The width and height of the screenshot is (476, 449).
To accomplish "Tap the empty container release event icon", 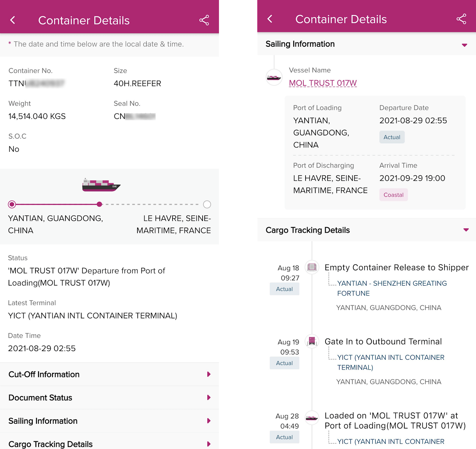I will click(312, 268).
